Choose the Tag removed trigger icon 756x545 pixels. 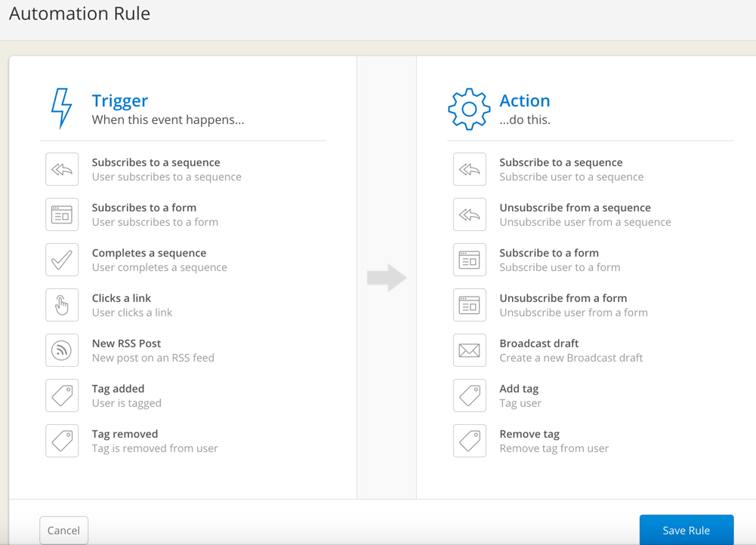click(x=62, y=441)
